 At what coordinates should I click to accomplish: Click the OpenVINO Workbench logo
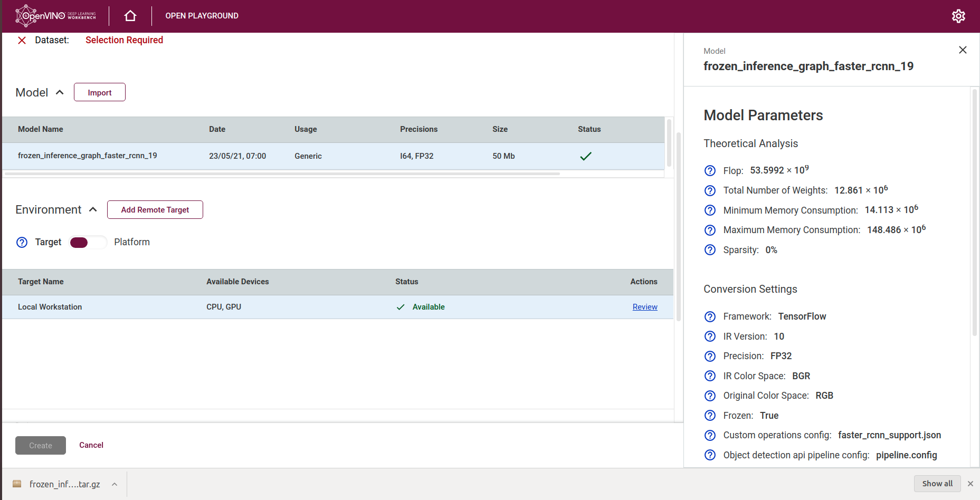(55, 16)
